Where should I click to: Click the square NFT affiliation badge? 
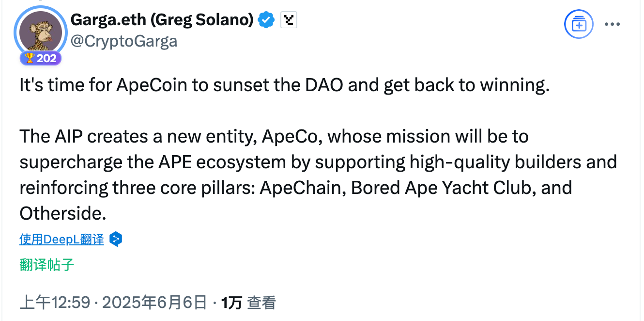(x=289, y=20)
